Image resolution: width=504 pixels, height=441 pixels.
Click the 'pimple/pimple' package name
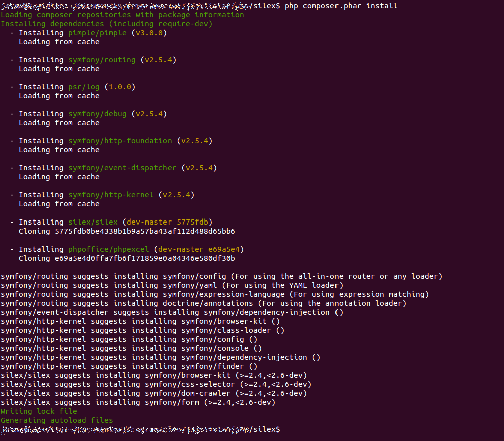[x=97, y=33]
